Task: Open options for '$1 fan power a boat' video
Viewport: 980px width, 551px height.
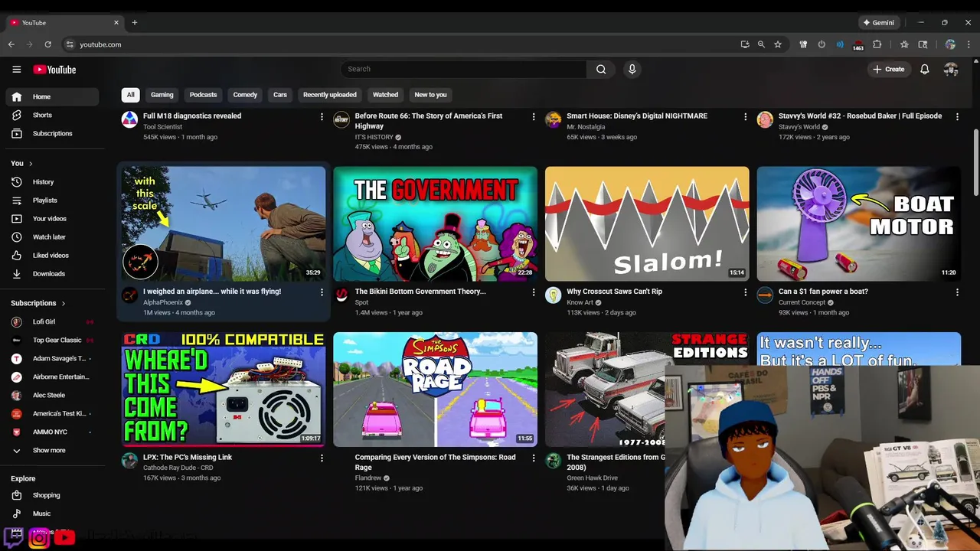Action: click(x=957, y=292)
